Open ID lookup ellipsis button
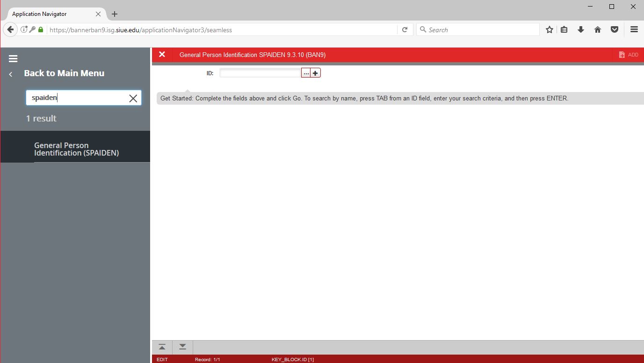 pos(306,73)
